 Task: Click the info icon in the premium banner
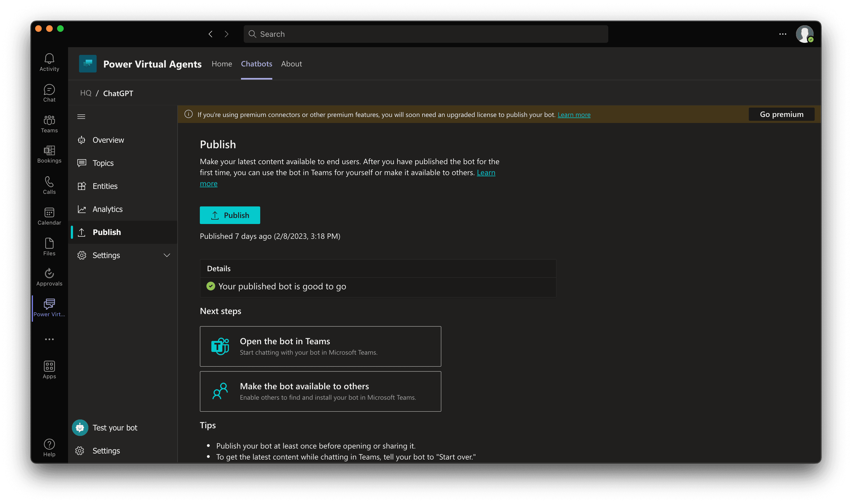[189, 114]
